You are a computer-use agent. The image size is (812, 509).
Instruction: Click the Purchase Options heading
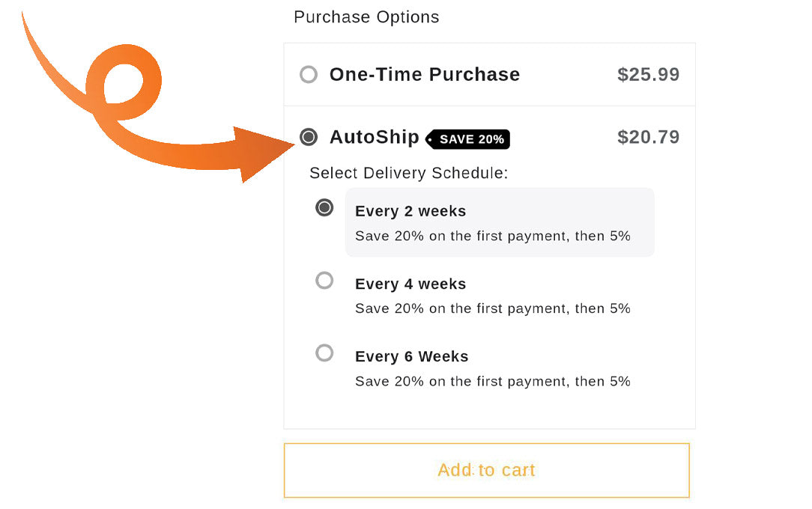point(366,17)
